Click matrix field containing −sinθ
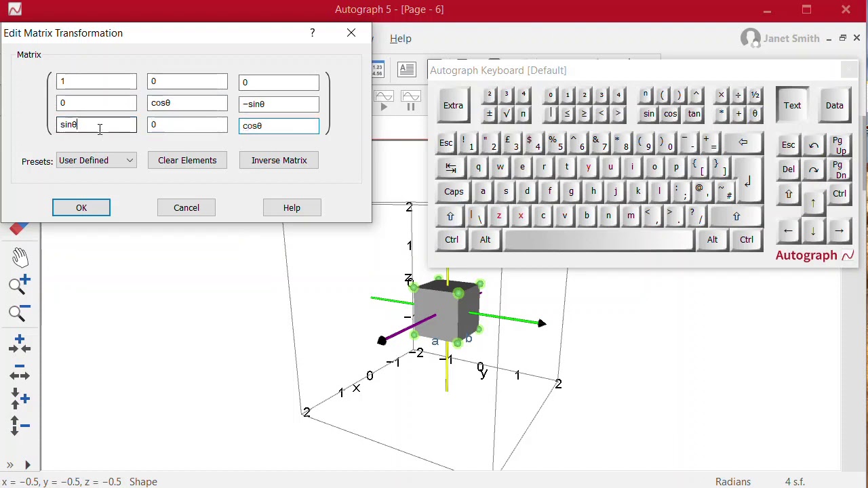Viewport: 868px width, 488px height. [279, 104]
